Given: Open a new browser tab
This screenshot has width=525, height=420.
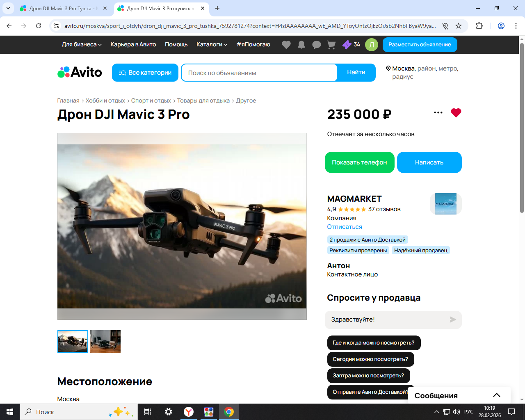Looking at the screenshot, I should [217, 8].
